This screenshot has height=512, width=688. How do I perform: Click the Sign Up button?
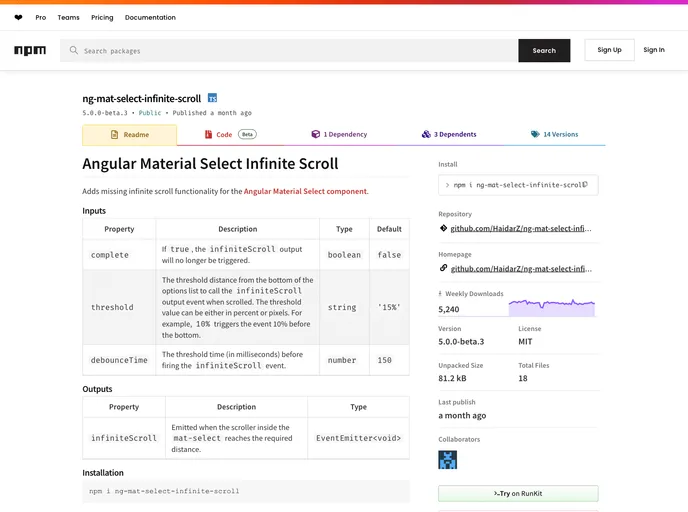609,50
